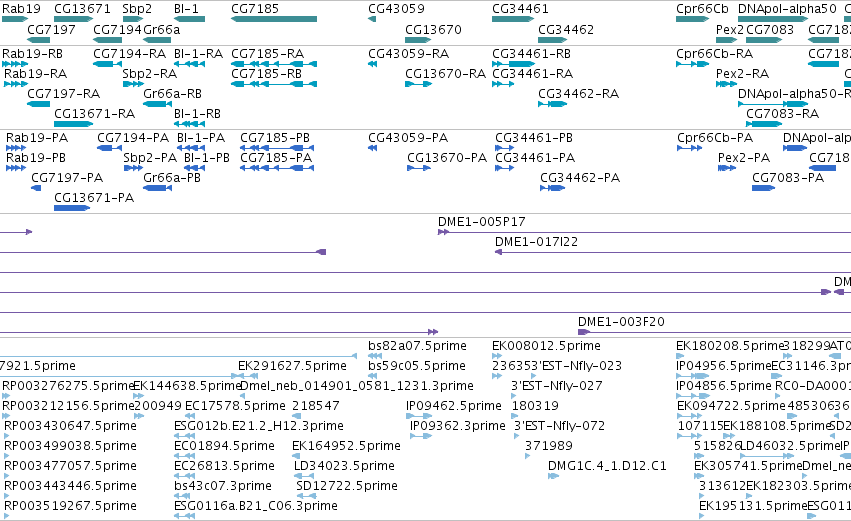Screen dimensions: 851x521
Task: Select protein Sbp2-PA
Action: click(x=150, y=158)
